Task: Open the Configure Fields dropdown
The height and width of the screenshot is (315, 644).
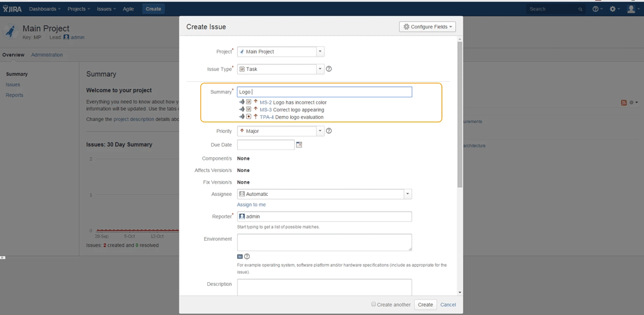Action: [x=427, y=26]
